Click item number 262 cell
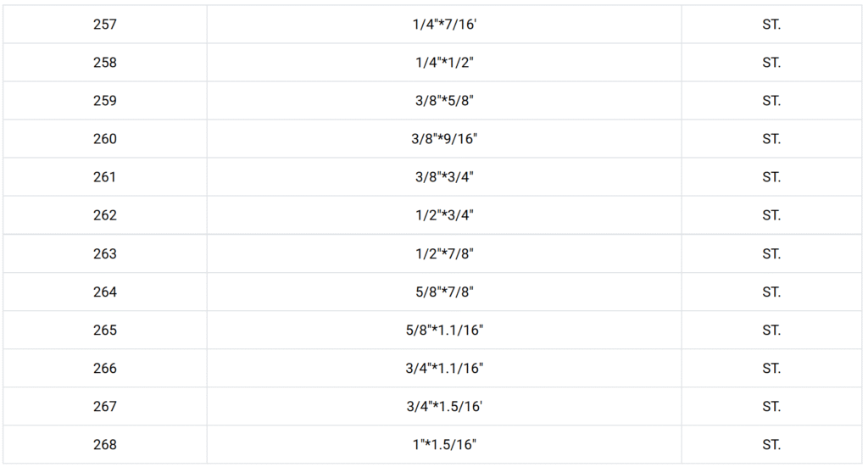868x467 pixels. (105, 215)
